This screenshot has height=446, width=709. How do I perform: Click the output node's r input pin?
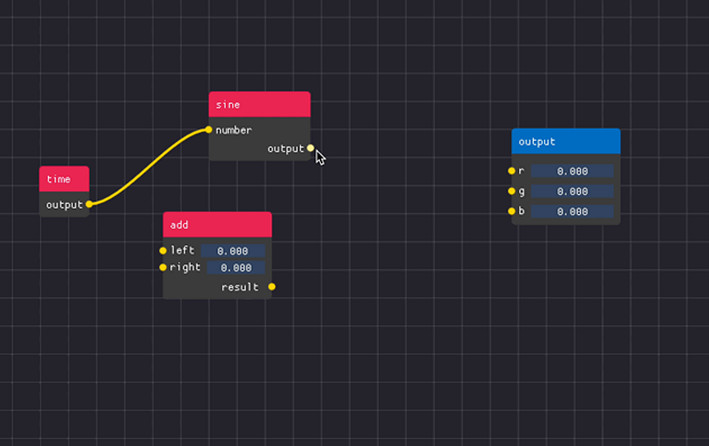[511, 171]
